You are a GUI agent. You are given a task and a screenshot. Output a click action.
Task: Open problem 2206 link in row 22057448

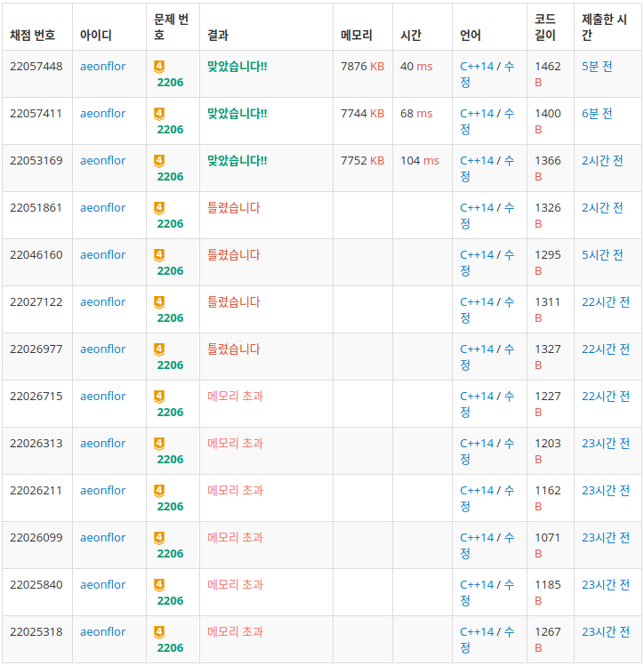(x=170, y=83)
